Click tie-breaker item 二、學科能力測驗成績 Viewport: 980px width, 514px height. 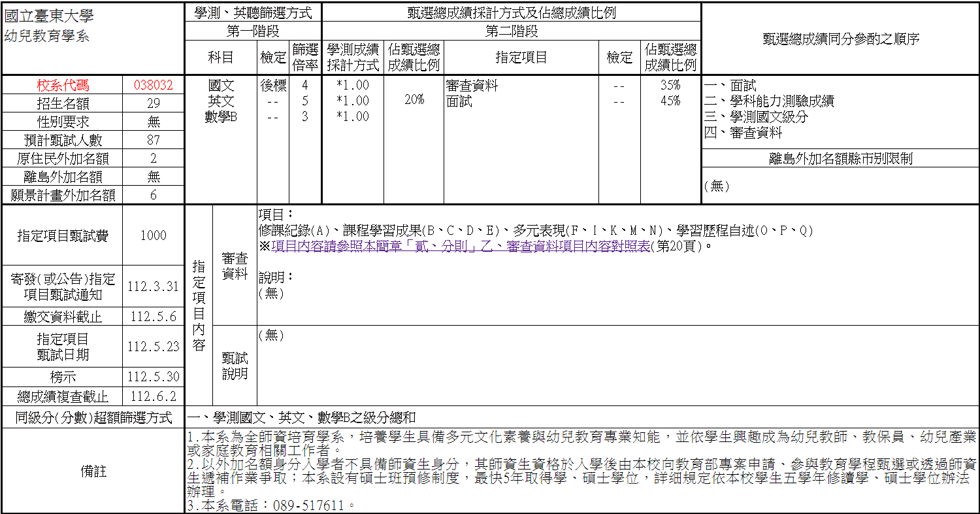769,101
